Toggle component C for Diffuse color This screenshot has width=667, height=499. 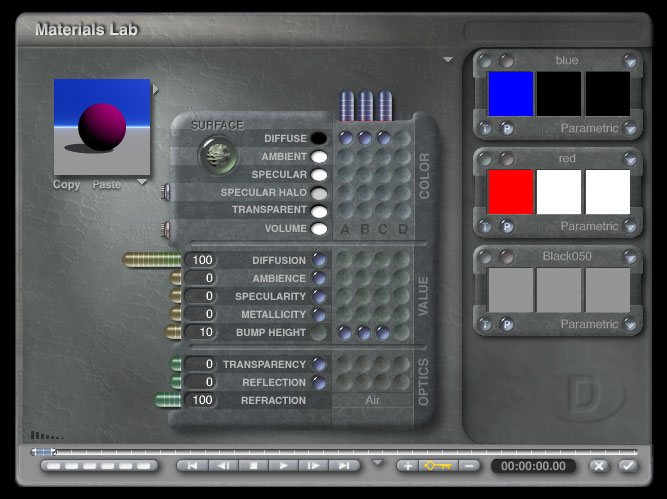(x=383, y=138)
